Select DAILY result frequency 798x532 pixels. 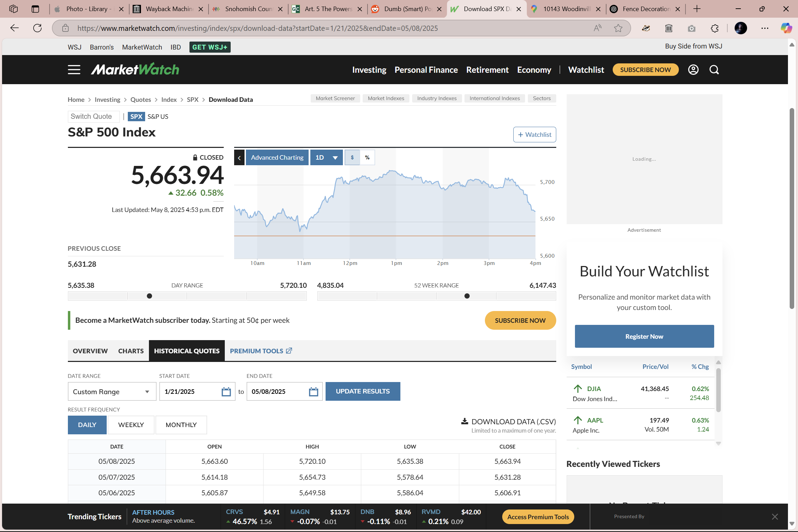[87, 425]
